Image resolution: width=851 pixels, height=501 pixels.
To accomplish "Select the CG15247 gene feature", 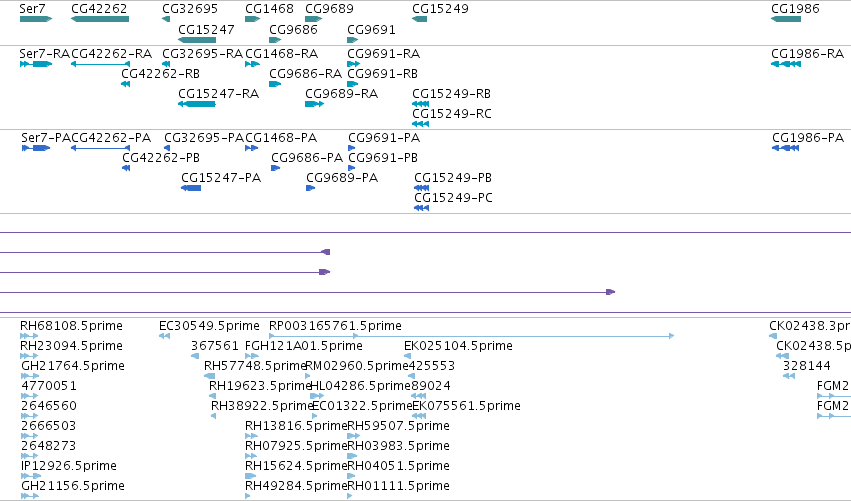I will [x=197, y=40].
